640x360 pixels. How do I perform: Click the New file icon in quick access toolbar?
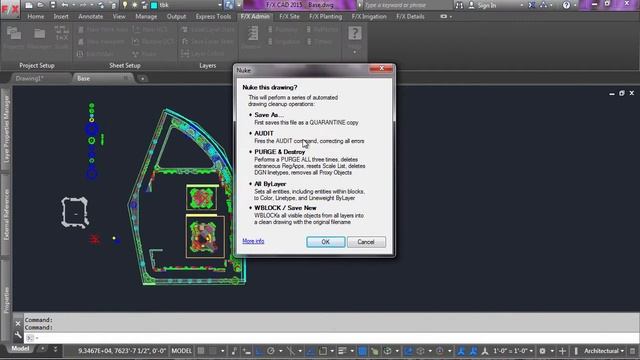[x=29, y=5]
